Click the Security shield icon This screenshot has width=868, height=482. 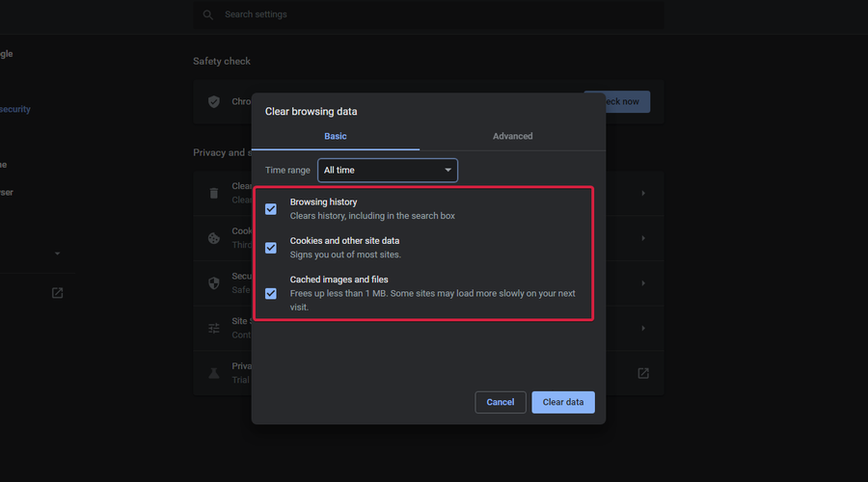click(x=214, y=283)
